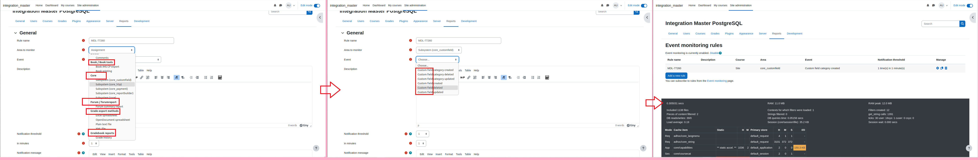This screenshot has width=980, height=160.
Task: Open My courses on Event monitoring rules page
Action: pos(720,5)
